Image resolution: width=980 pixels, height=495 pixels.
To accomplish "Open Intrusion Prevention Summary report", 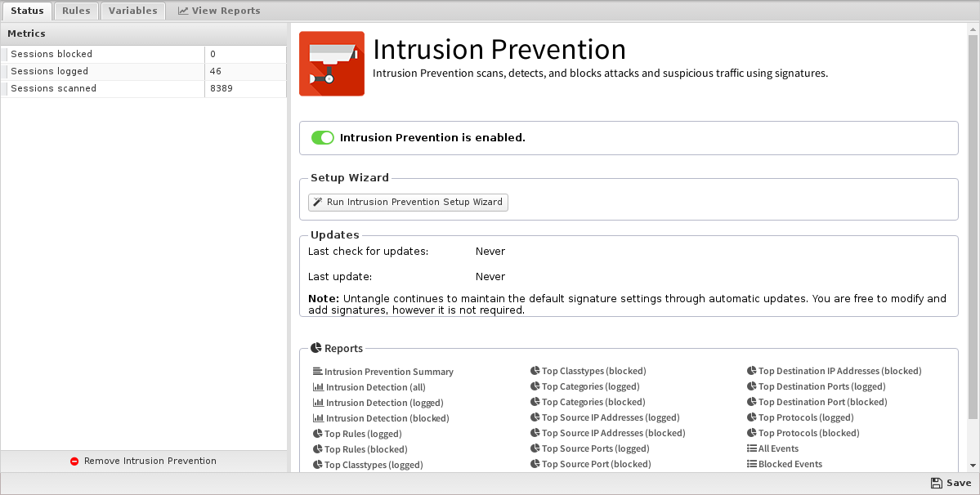I will click(388, 372).
